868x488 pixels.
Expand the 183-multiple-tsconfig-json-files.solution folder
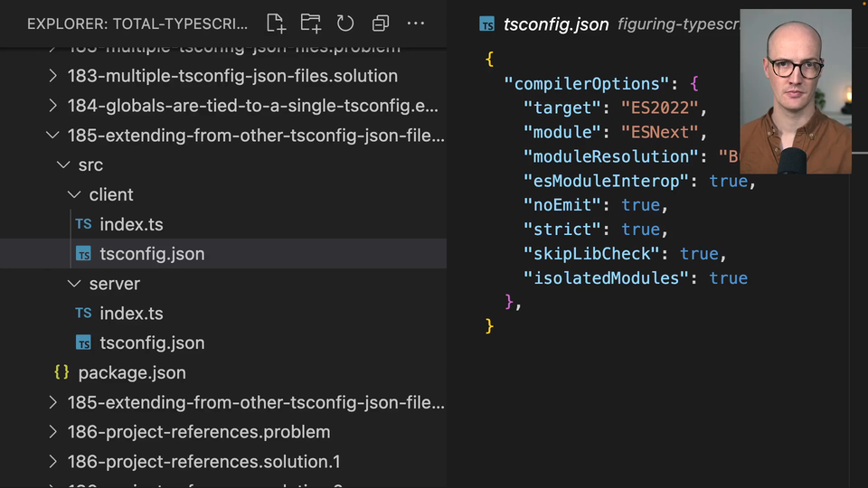pyautogui.click(x=52, y=76)
